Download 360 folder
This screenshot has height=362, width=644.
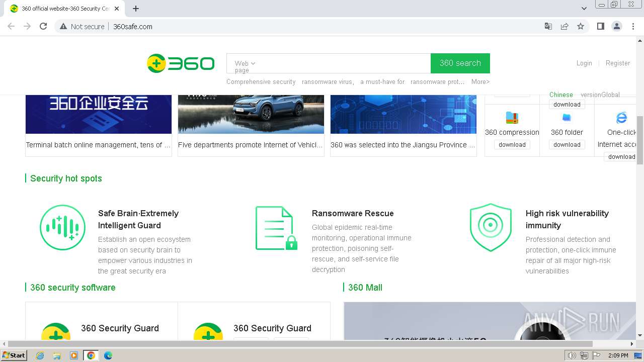(567, 145)
